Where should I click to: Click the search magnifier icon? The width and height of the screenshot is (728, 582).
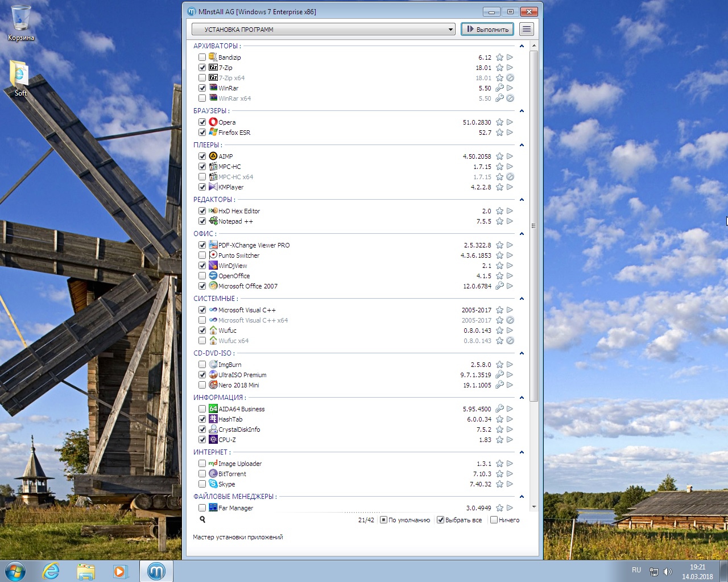202,519
